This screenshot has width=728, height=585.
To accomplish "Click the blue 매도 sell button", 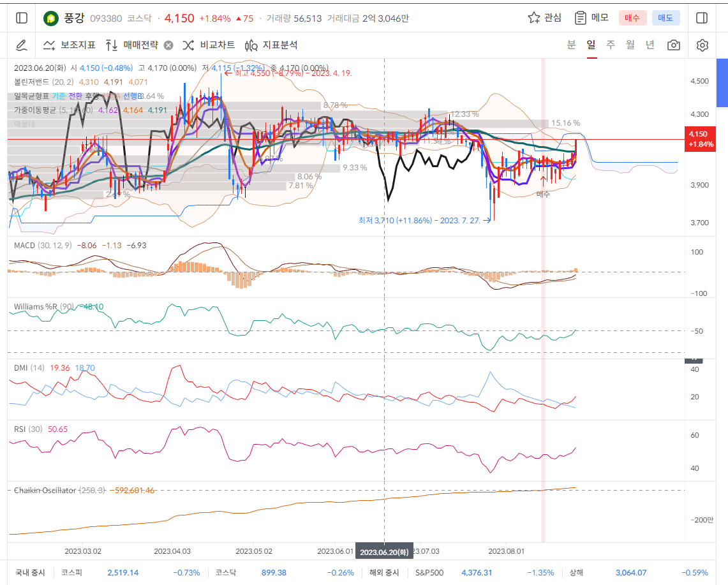I will pyautogui.click(x=665, y=18).
